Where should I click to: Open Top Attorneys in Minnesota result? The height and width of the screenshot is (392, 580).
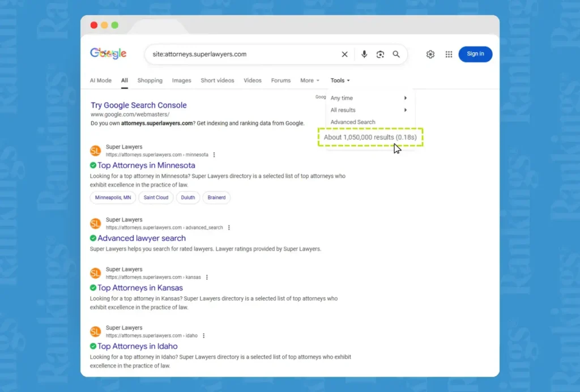tap(146, 165)
